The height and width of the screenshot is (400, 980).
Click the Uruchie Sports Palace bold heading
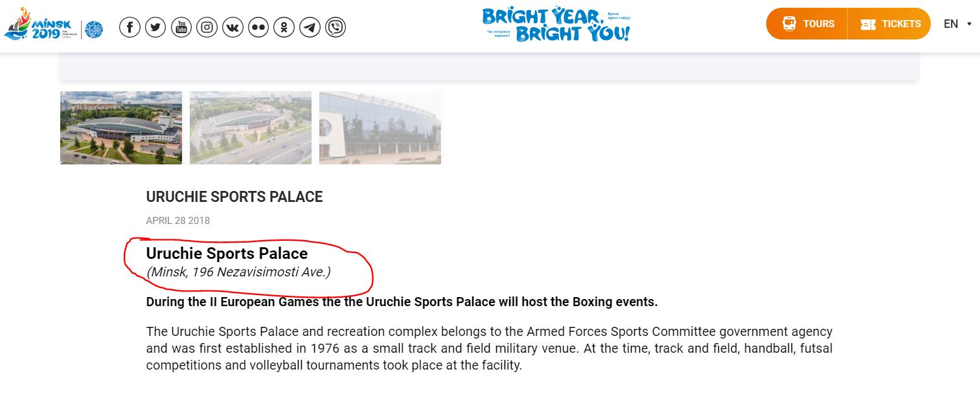pos(227,253)
